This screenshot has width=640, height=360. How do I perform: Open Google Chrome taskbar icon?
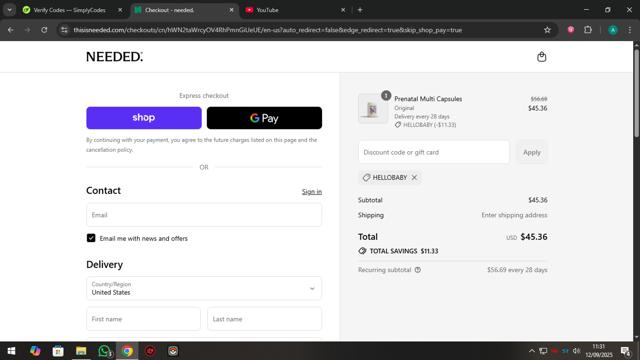click(127, 351)
